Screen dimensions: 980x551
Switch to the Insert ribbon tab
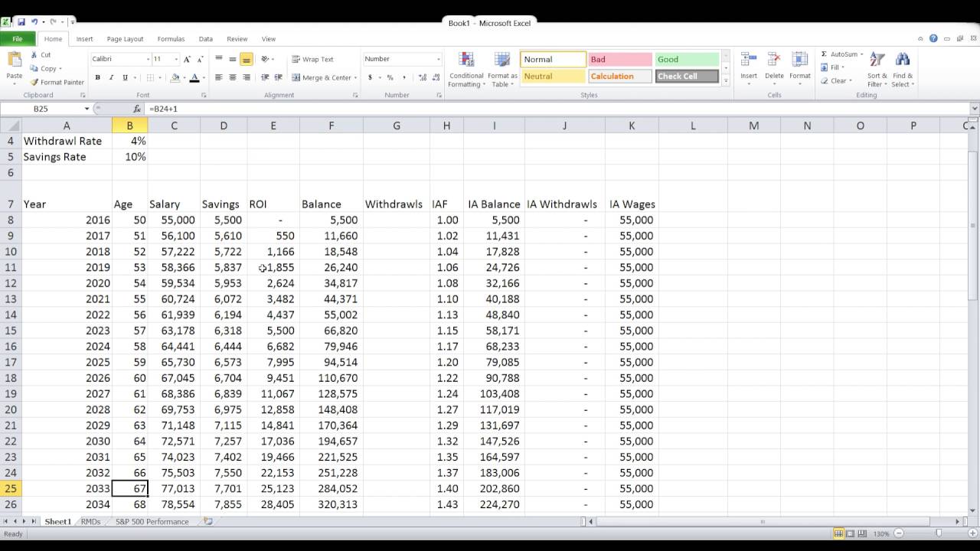click(x=84, y=39)
